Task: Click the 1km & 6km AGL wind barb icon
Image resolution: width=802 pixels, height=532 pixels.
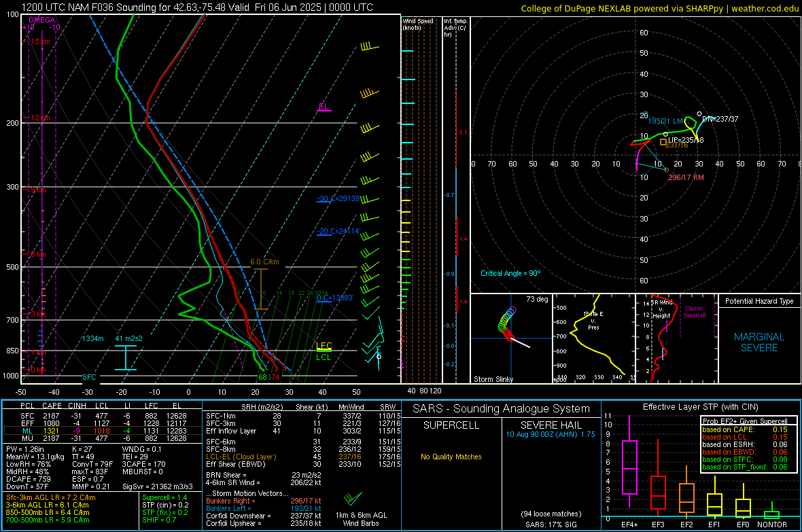Action: coord(353,498)
